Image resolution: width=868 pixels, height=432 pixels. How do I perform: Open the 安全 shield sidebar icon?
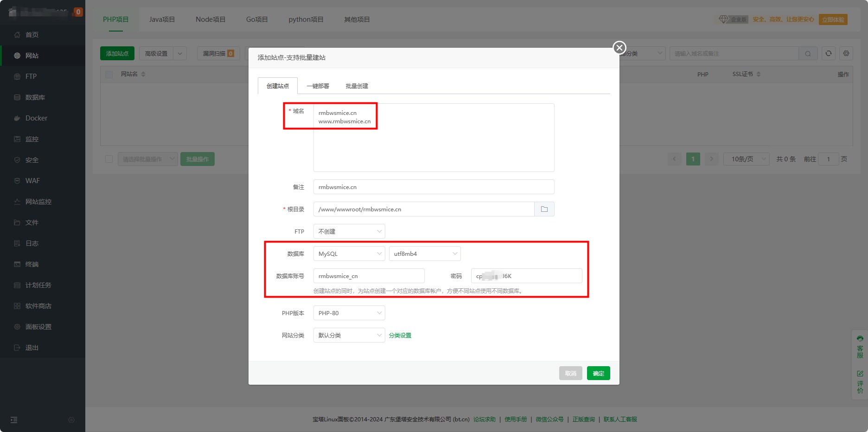point(17,160)
